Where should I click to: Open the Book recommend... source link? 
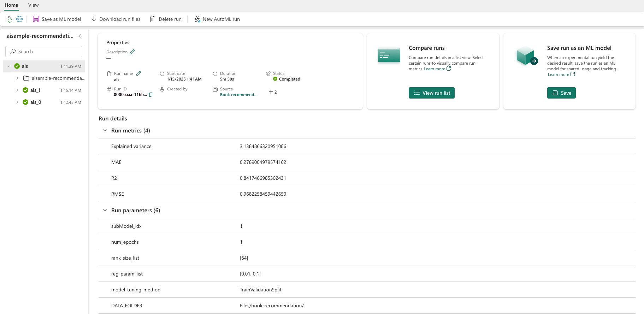click(x=238, y=95)
